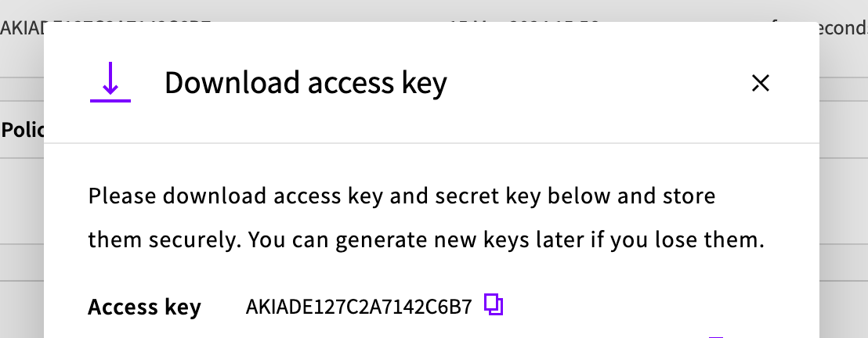Click the purple download arrow icon
Viewport: 868px width, 338px height.
point(110,78)
